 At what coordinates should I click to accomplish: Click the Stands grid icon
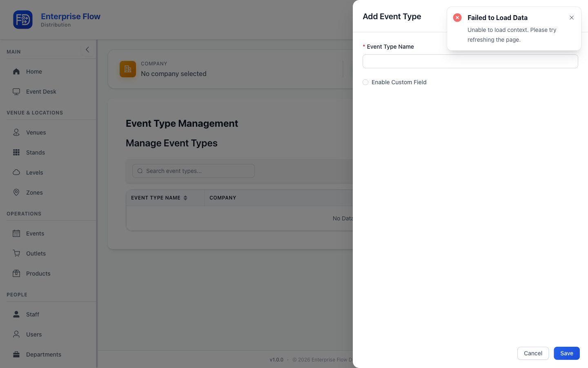[x=16, y=153]
